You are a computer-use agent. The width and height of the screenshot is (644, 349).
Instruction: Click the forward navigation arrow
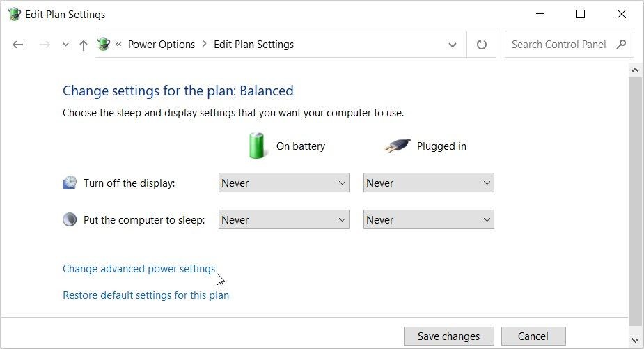45,45
